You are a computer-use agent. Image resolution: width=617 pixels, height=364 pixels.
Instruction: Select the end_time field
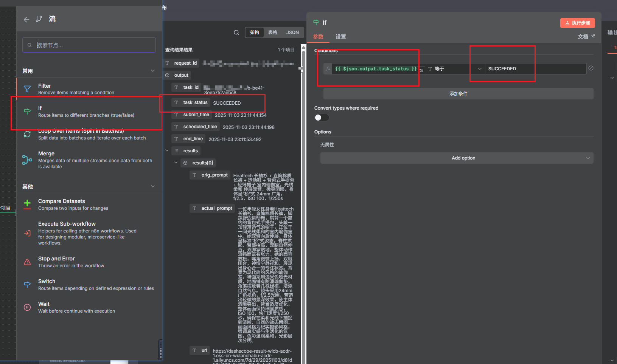tap(189, 139)
